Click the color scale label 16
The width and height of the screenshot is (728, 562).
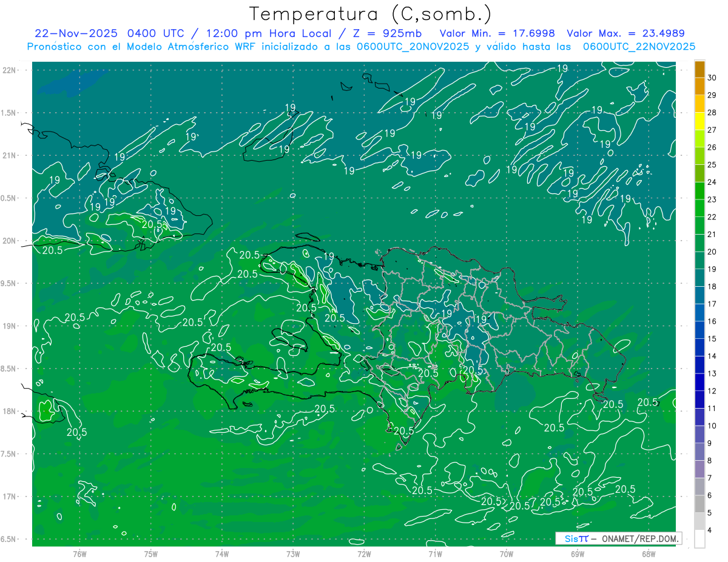coord(712,321)
